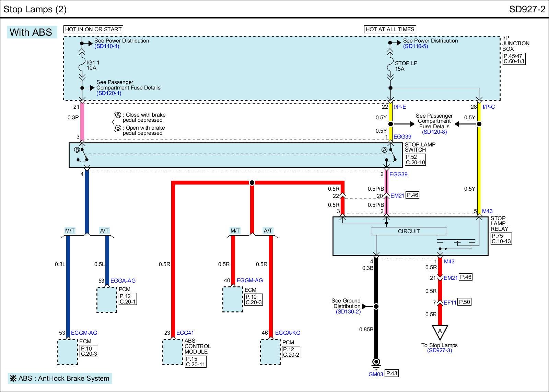Click the ECM box at EGGM-AG pin 40
549x392 pixels.
tap(233, 299)
